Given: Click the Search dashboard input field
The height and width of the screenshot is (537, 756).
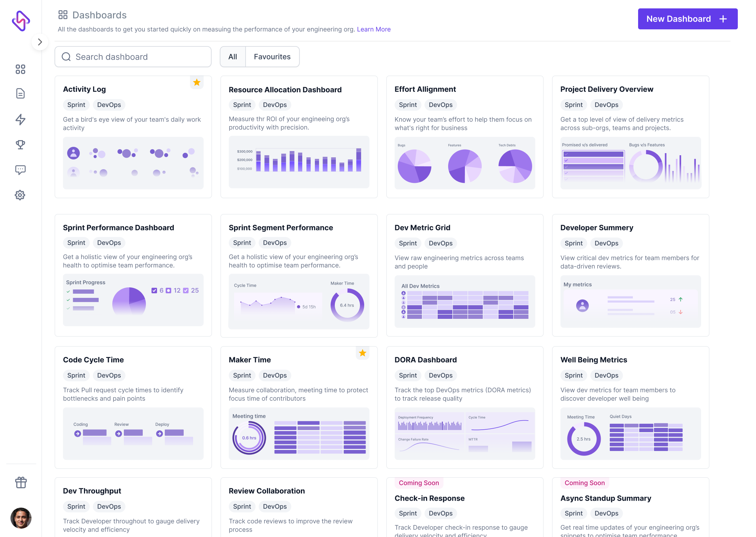Looking at the screenshot, I should tap(133, 57).
